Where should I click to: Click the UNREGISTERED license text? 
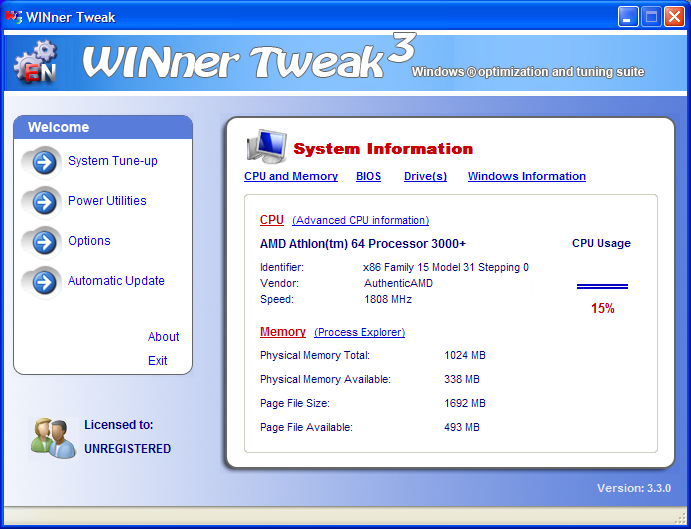(128, 449)
